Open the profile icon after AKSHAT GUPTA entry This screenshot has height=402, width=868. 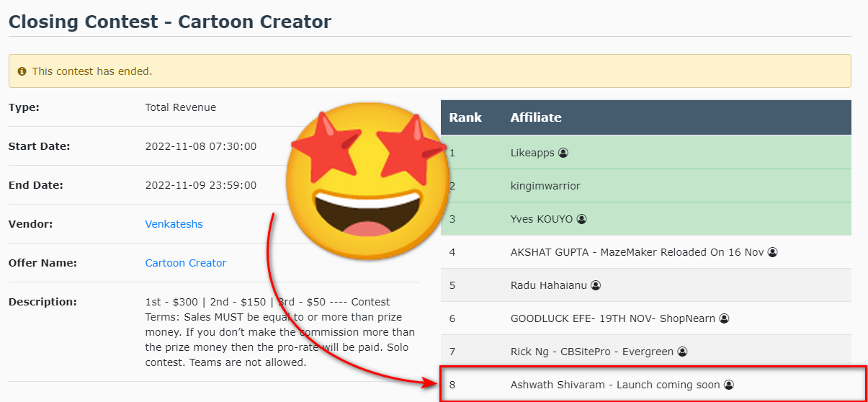click(x=772, y=252)
